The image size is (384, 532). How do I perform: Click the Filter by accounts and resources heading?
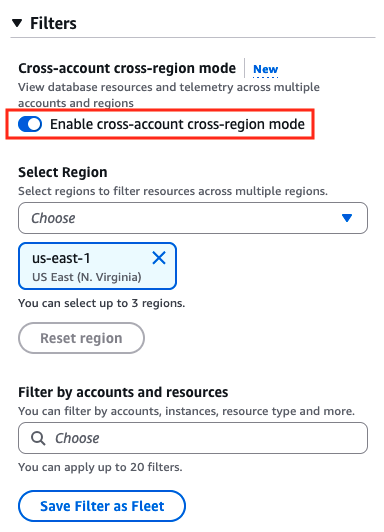click(x=123, y=392)
